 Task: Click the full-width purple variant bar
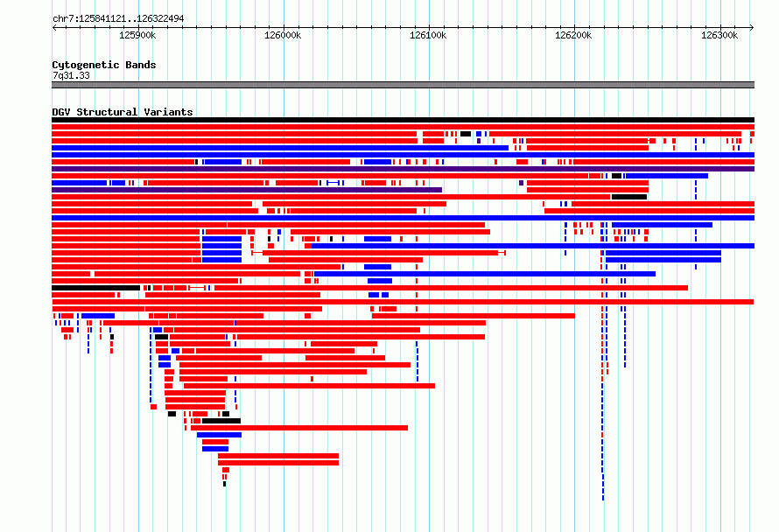point(403,169)
